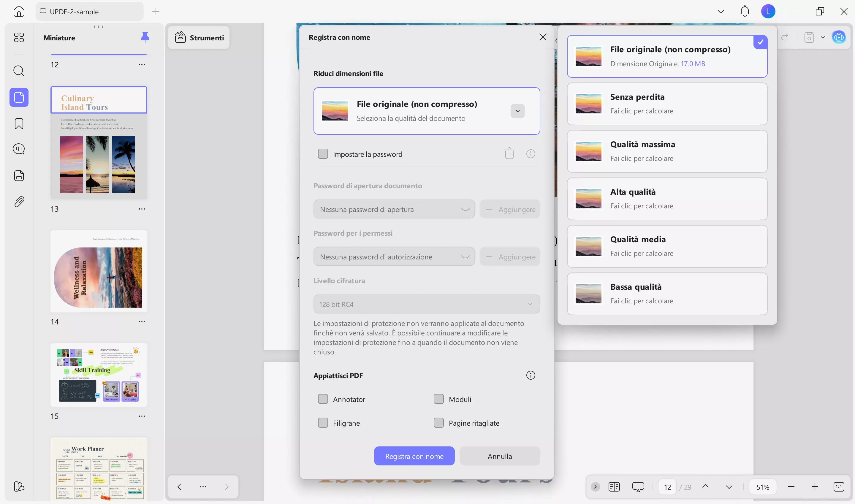The image size is (855, 504).
Task: Start presentation mode from the bottom bar
Action: coord(638,486)
